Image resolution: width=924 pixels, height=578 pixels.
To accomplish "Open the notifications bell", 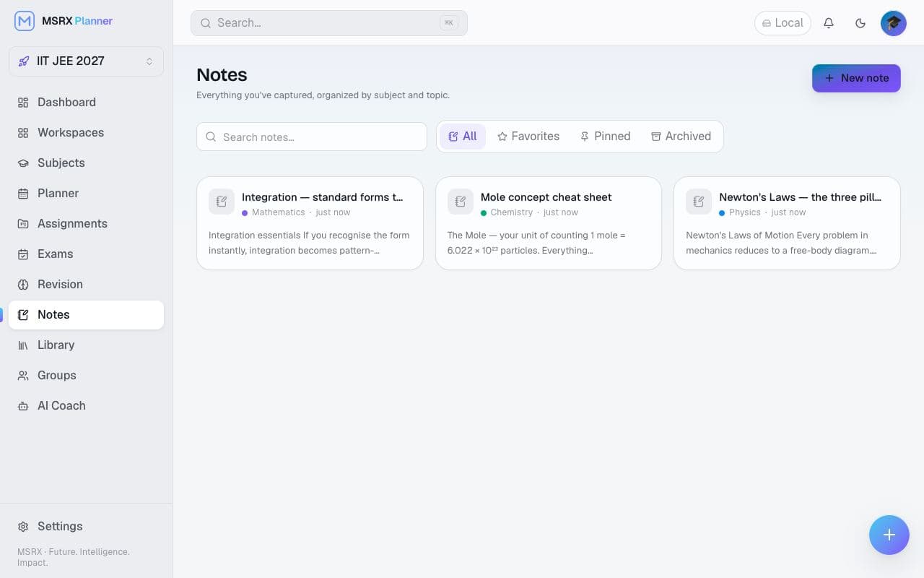I will pos(829,23).
